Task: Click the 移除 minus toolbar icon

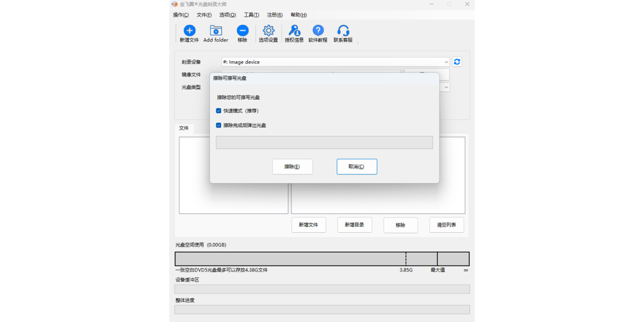Action: tap(243, 31)
